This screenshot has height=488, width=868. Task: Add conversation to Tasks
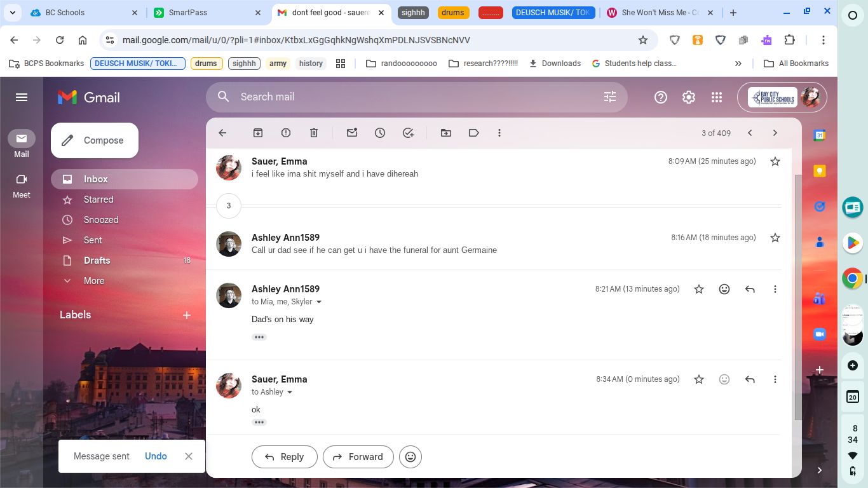pyautogui.click(x=408, y=133)
